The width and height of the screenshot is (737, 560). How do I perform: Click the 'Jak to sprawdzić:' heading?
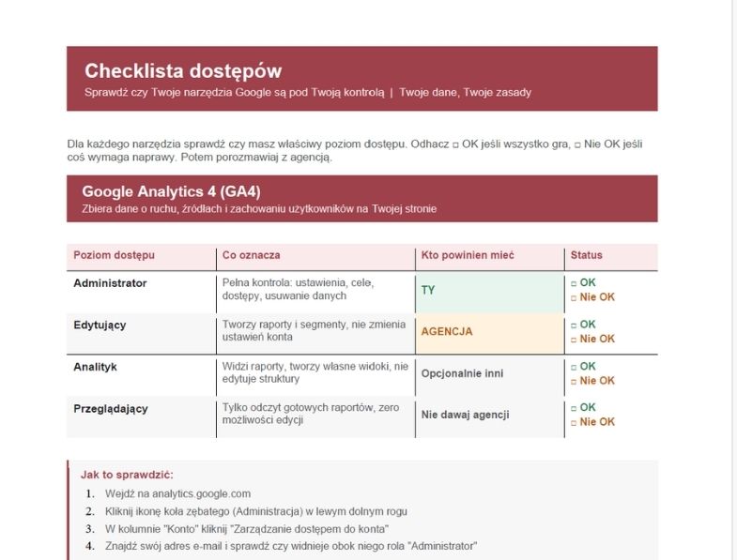tap(127, 475)
